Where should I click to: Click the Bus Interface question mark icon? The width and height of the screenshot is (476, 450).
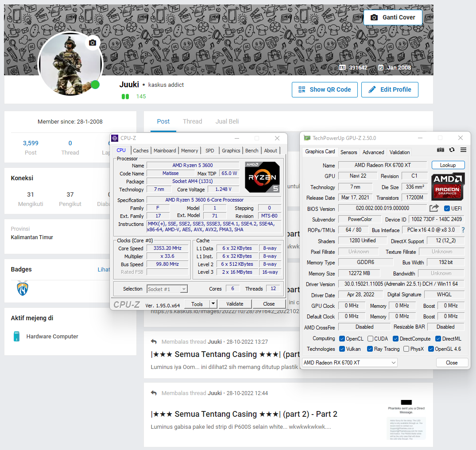coord(463,230)
